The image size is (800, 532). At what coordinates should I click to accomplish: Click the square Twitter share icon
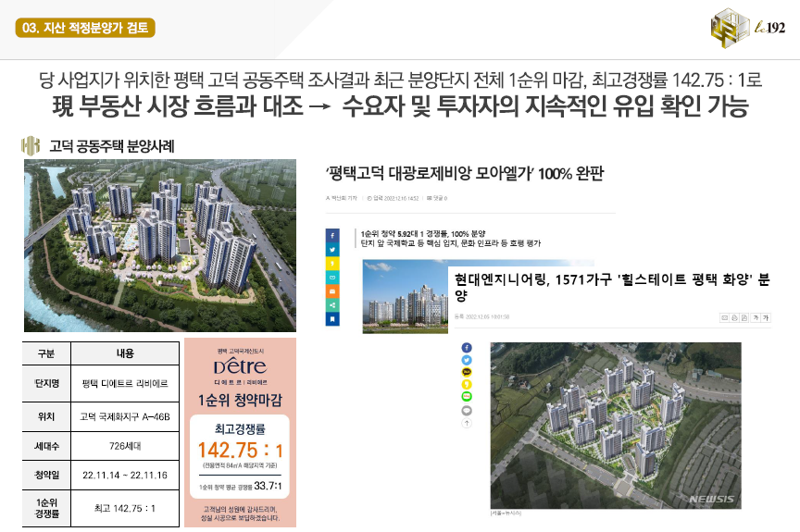(332, 250)
